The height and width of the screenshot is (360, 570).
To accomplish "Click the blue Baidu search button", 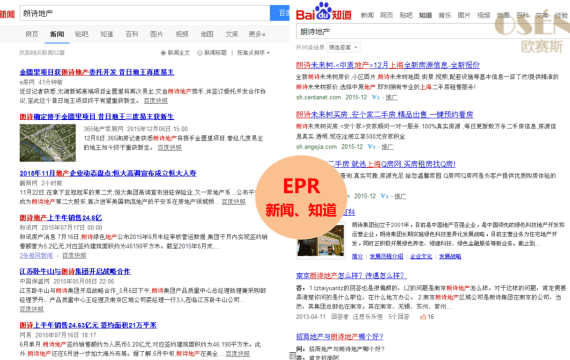I will pyautogui.click(x=280, y=13).
